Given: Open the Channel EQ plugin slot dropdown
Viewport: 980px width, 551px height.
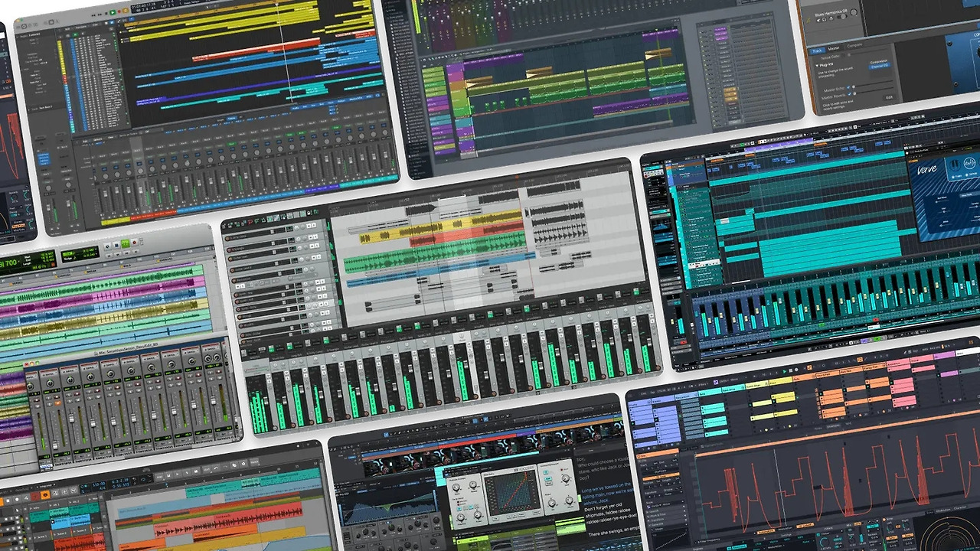Looking at the screenshot, I should 879,67.
